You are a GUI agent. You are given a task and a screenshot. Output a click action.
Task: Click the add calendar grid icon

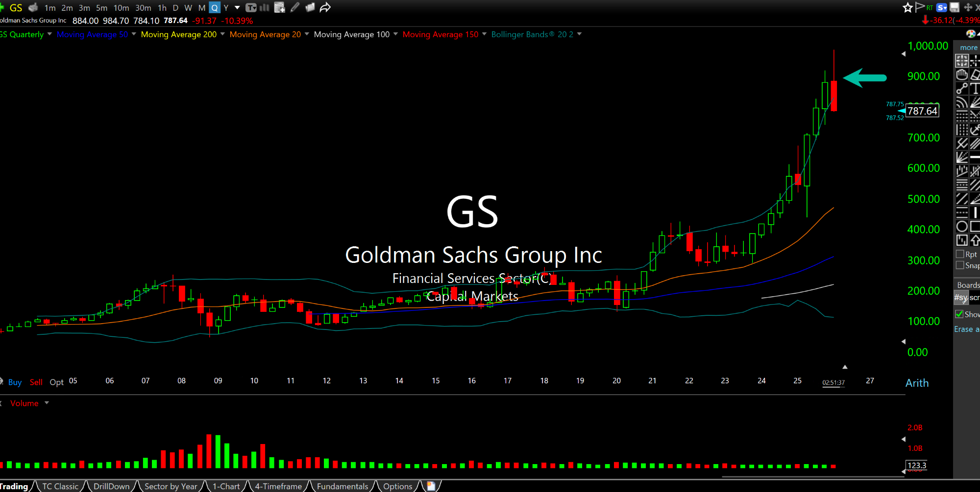tap(279, 7)
